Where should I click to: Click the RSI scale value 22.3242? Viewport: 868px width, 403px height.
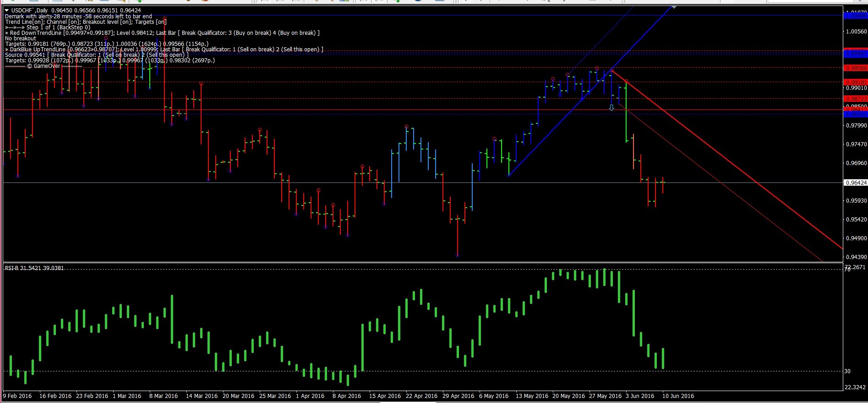click(855, 387)
